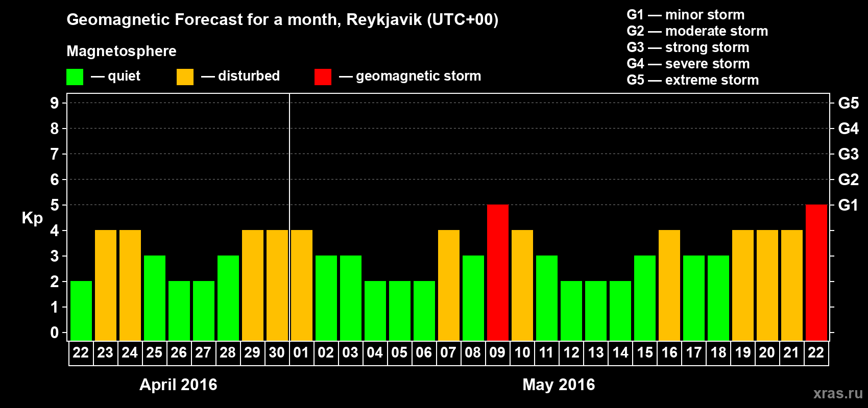868x408 pixels.
Task: Click the date cell 17 in May
Action: click(x=694, y=353)
